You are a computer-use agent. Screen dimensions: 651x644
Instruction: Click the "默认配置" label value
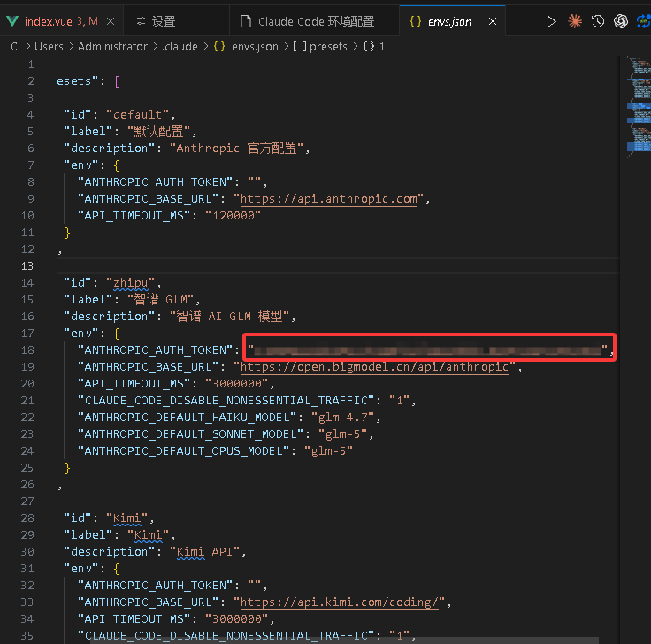(x=158, y=132)
